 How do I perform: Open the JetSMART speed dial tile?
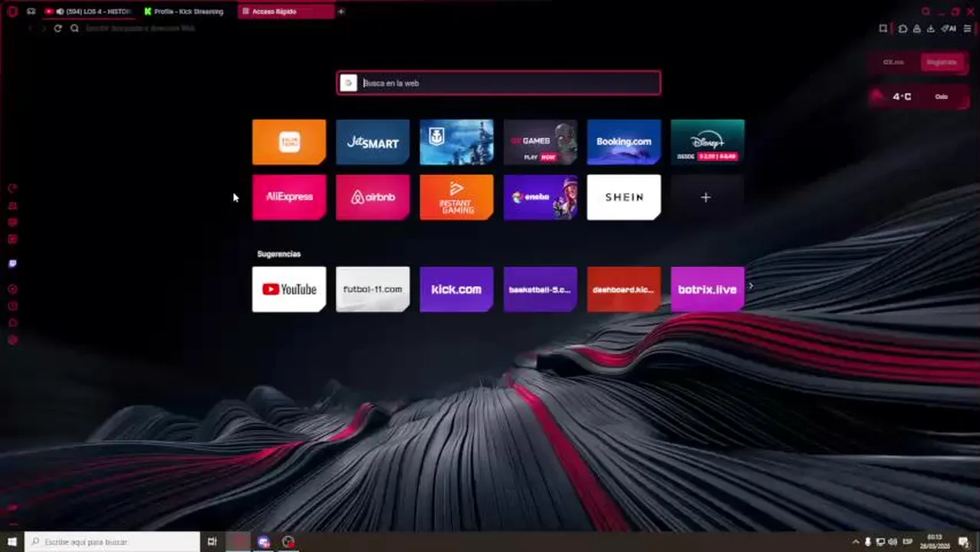pyautogui.click(x=373, y=142)
